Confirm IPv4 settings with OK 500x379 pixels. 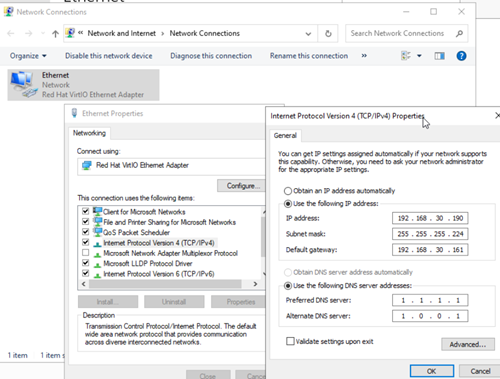(432, 371)
